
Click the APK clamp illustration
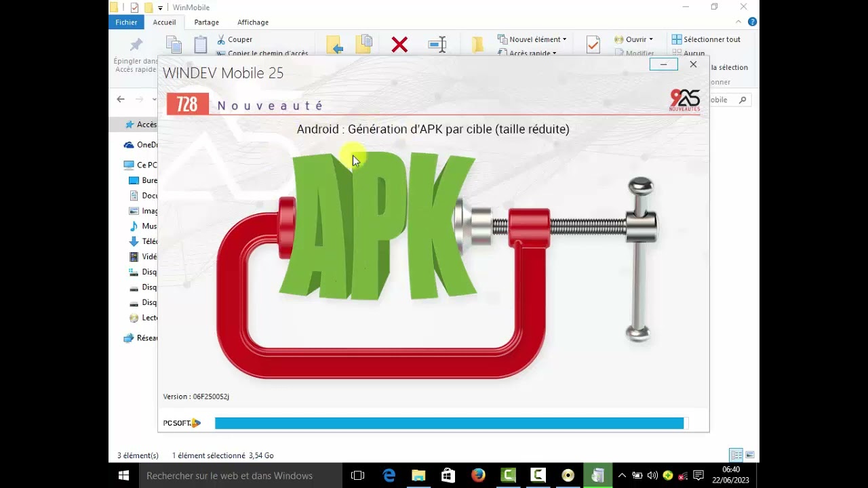pos(437,264)
